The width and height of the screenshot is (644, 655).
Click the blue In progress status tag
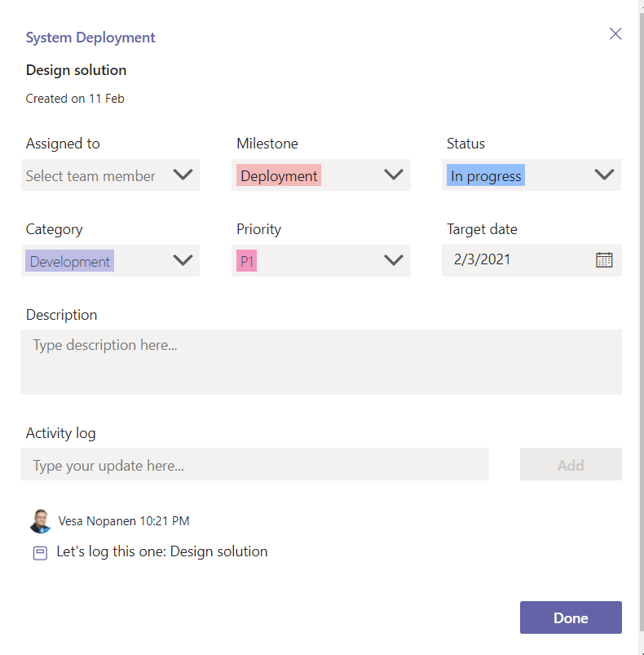(486, 176)
